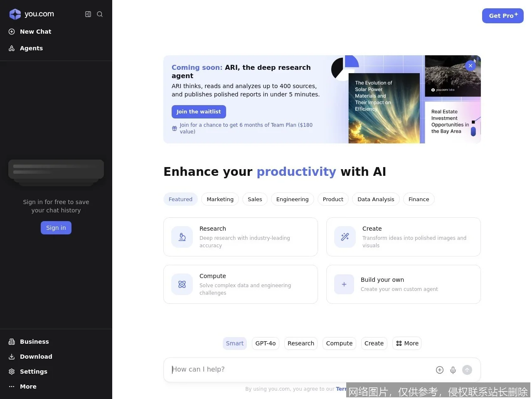This screenshot has height=399, width=532.
Task: Select the Smart mode chip
Action: coord(235,343)
